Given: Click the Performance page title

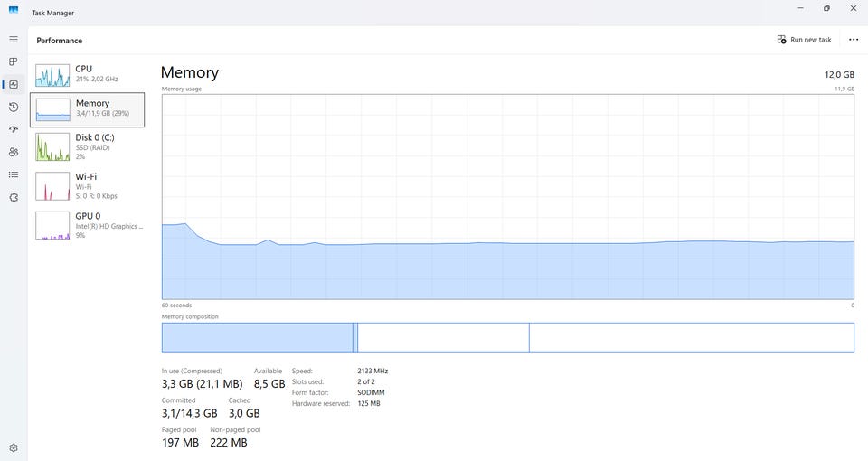Looking at the screenshot, I should (60, 41).
